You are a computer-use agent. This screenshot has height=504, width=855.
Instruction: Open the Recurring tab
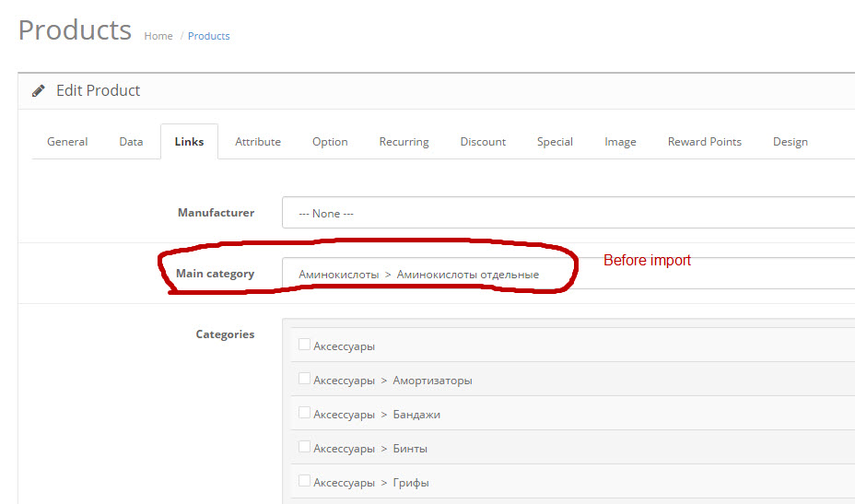pos(404,142)
